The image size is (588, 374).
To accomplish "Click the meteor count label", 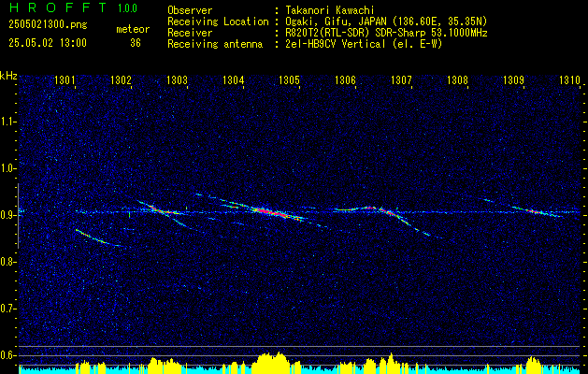I will tap(133, 29).
